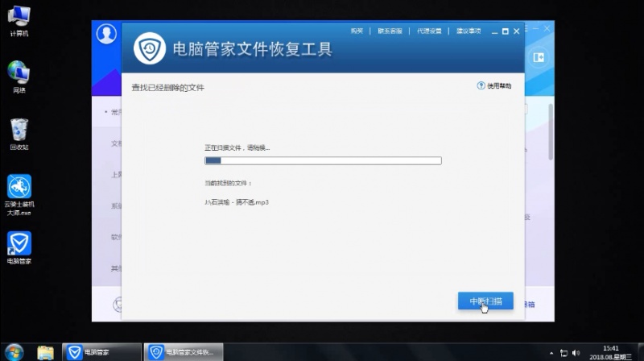
Task: Open the fourth header link, right of 代理设置
Action: [x=469, y=31]
